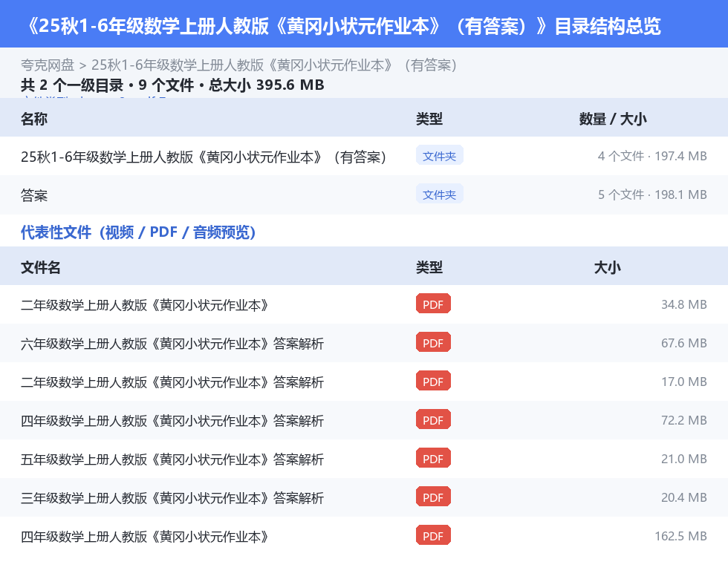Screen dimensions: 728x579
Task: Click the 名称 column header
Action: tap(34, 119)
